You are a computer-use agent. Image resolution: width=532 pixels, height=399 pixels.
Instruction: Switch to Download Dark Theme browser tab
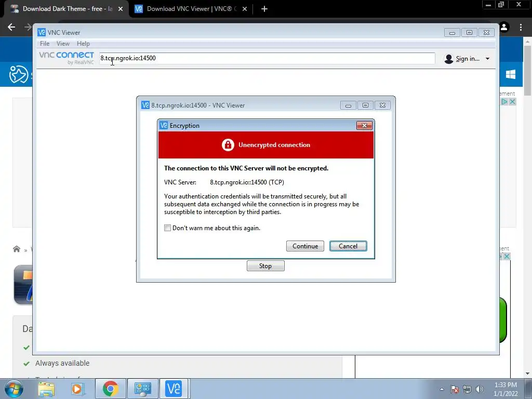pyautogui.click(x=67, y=9)
